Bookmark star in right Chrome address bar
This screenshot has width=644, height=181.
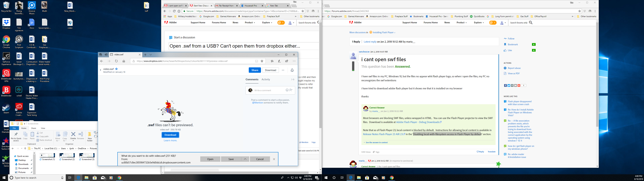click(x=579, y=11)
